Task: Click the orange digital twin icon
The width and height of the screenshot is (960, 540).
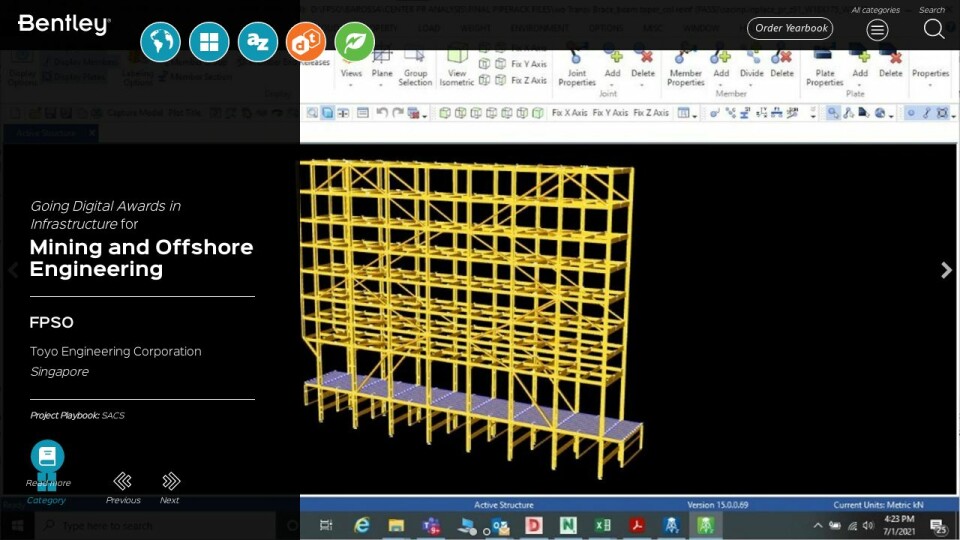Action: click(x=306, y=42)
